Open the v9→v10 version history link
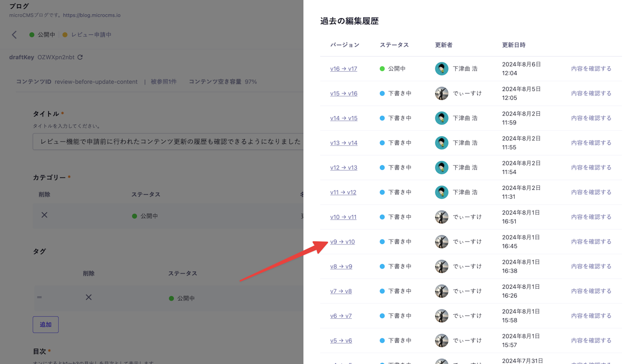The height and width of the screenshot is (364, 630). click(342, 242)
